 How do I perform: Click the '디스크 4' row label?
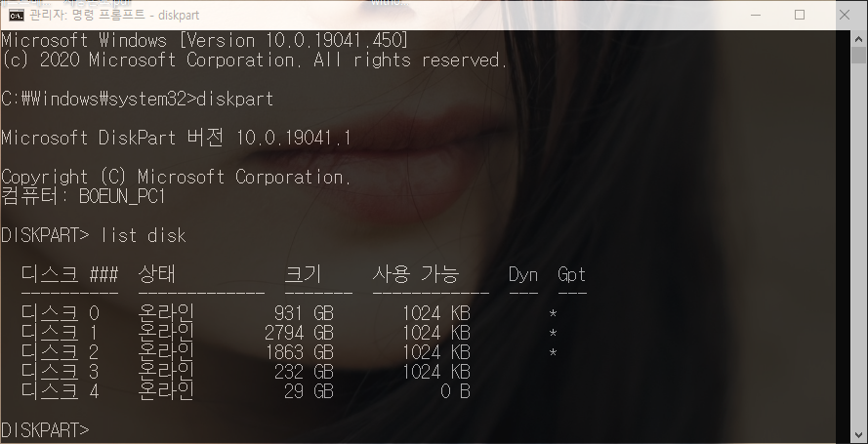click(x=60, y=391)
